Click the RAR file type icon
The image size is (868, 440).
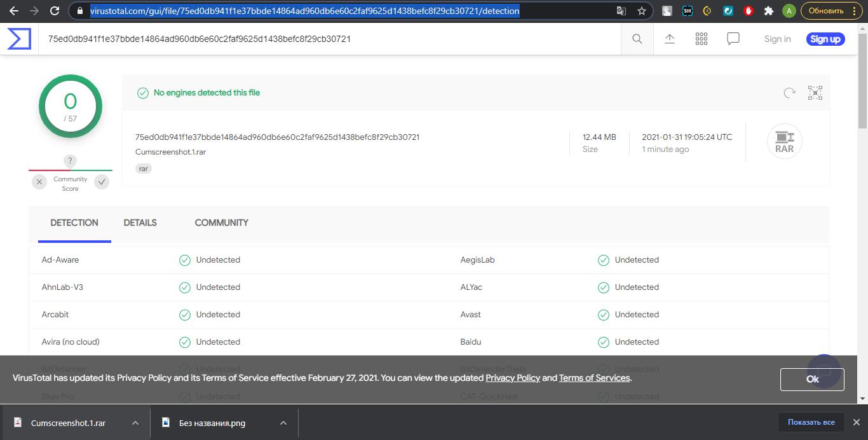pyautogui.click(x=785, y=141)
